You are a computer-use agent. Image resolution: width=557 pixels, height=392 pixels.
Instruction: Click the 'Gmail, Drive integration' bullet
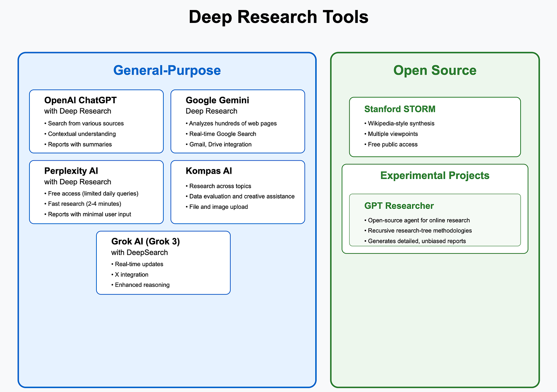pyautogui.click(x=219, y=144)
